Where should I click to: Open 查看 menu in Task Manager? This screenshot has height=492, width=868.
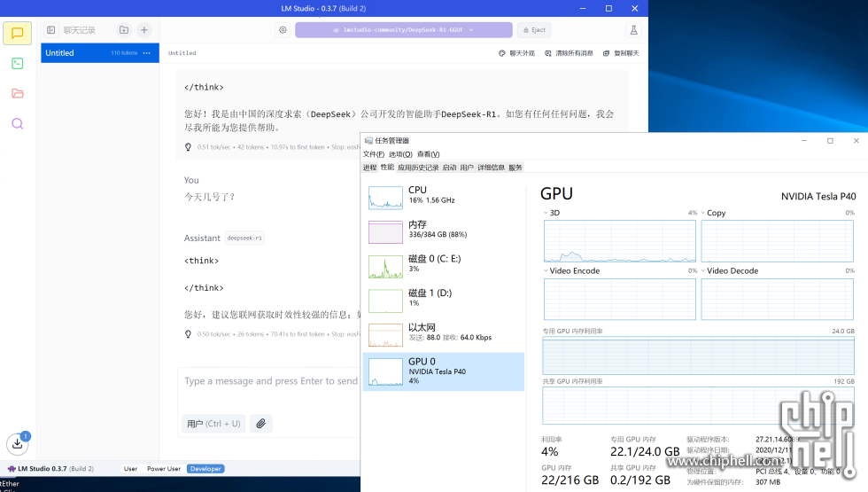pyautogui.click(x=428, y=154)
